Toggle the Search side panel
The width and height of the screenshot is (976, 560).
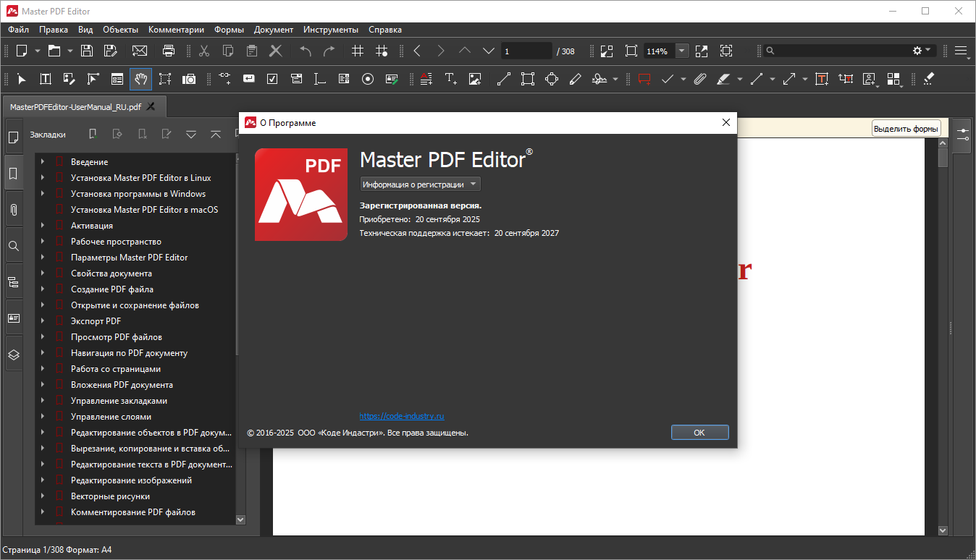pos(13,246)
